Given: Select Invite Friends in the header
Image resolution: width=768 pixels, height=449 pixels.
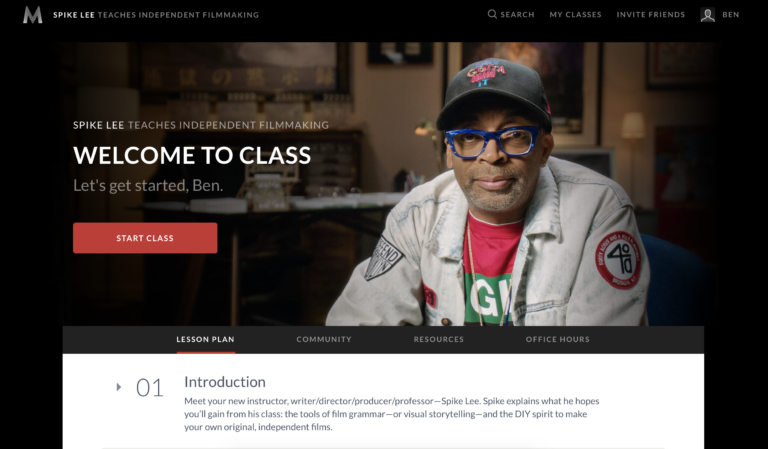Looking at the screenshot, I should coord(650,15).
